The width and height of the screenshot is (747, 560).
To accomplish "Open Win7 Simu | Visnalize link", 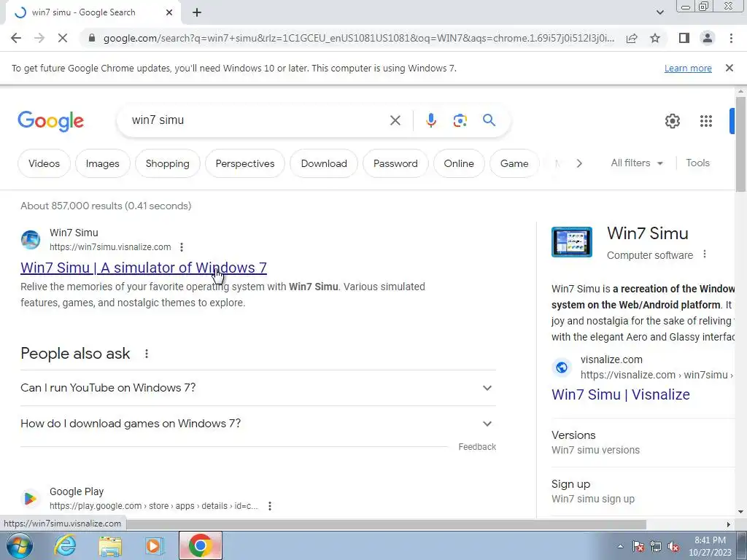I will coord(620,394).
